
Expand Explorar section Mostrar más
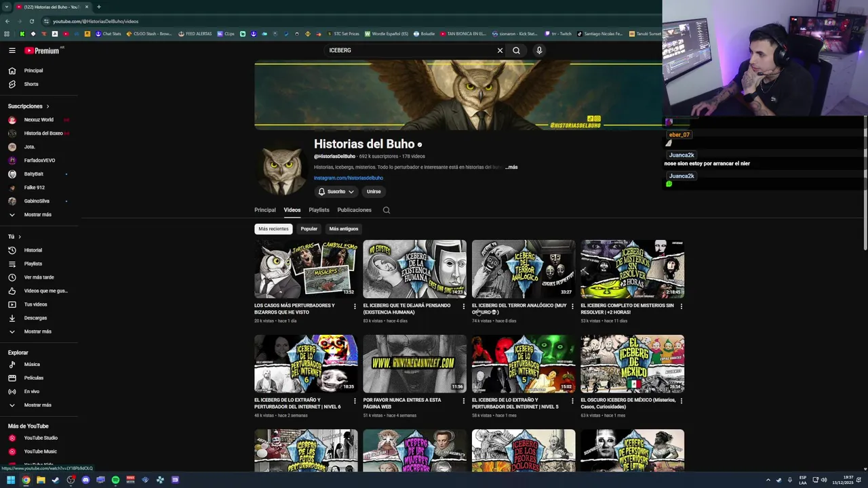[x=37, y=405]
